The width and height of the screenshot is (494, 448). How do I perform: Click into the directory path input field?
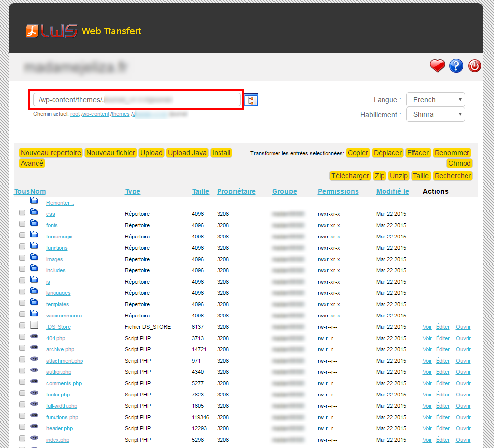click(x=137, y=100)
